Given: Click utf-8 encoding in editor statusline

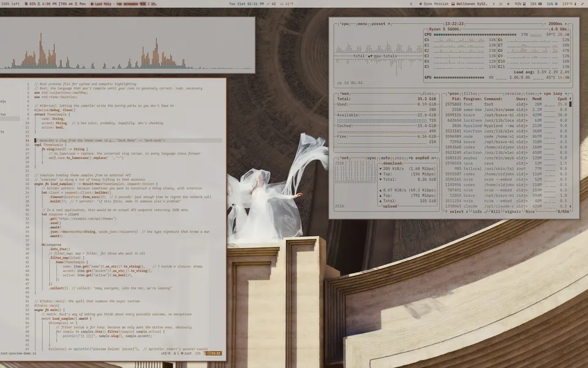Looking at the screenshot, I should point(166,353).
